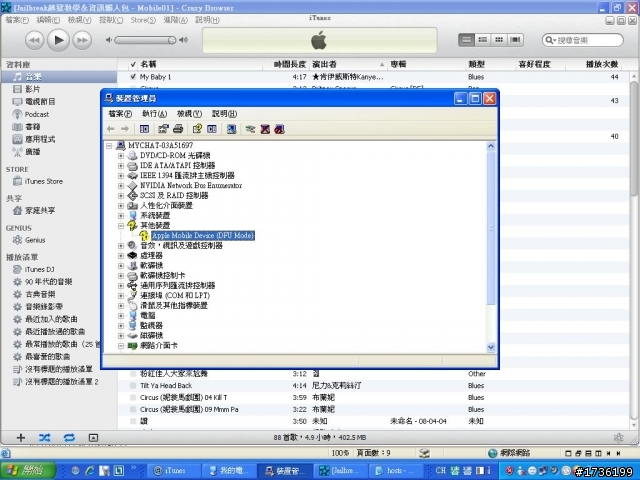Open the iTunes Store(S) menu
Screen dimensions: 640x480
pyautogui.click(x=143, y=20)
